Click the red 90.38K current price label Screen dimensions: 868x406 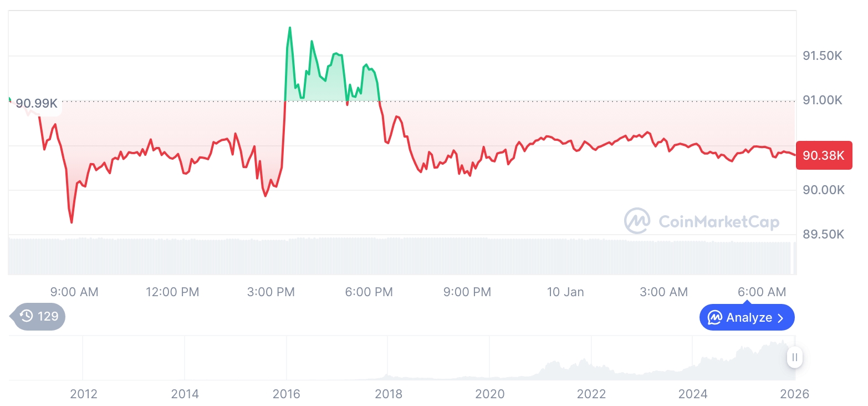point(823,155)
